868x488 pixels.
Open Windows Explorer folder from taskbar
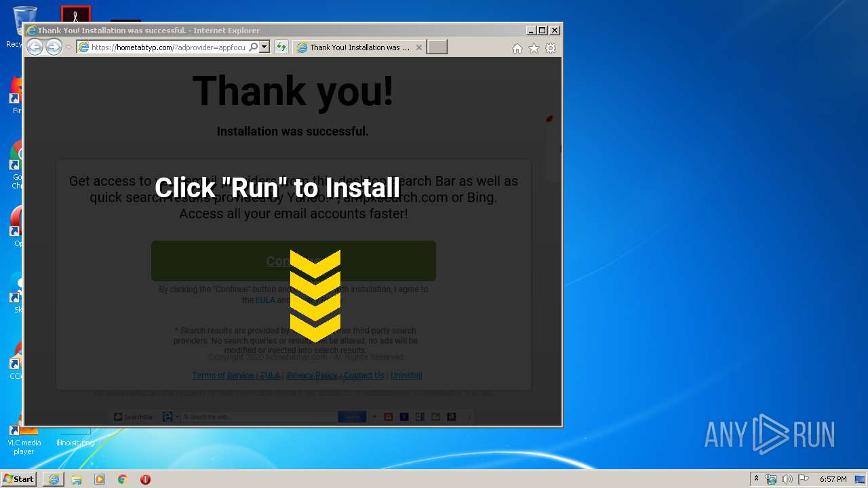(x=77, y=479)
